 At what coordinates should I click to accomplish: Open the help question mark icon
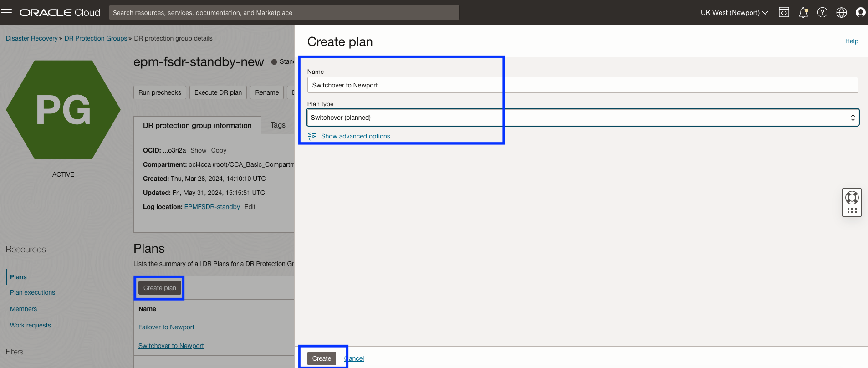(x=822, y=13)
